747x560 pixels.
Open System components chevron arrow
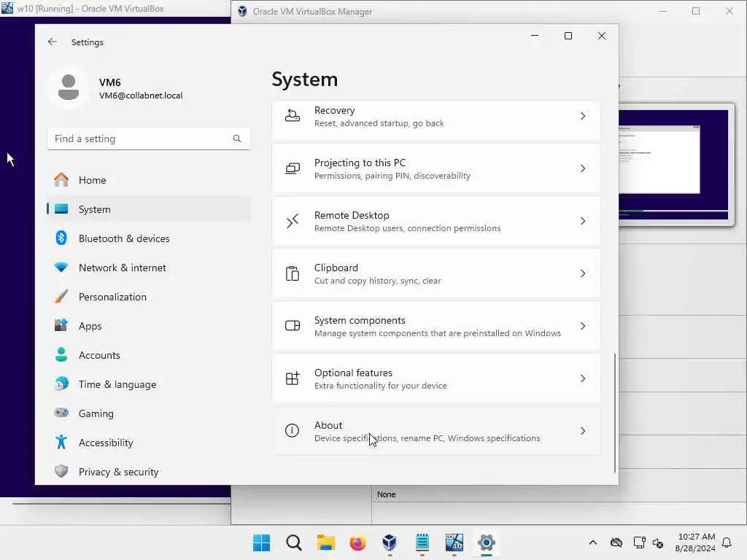tap(583, 326)
